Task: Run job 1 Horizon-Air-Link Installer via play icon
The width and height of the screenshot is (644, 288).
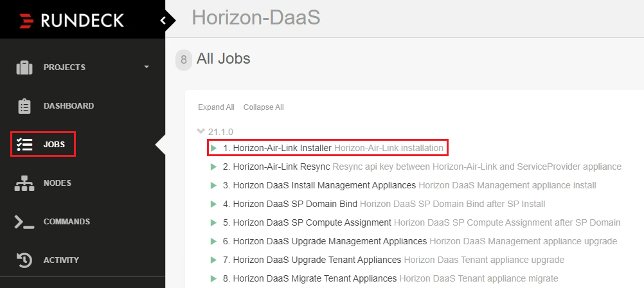Action: click(213, 148)
